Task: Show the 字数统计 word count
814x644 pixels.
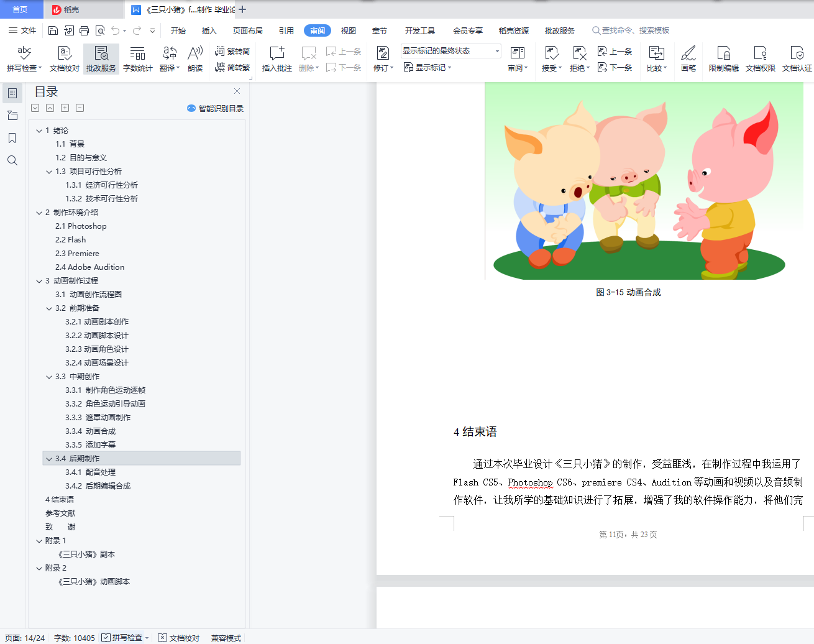Action: tap(138, 59)
